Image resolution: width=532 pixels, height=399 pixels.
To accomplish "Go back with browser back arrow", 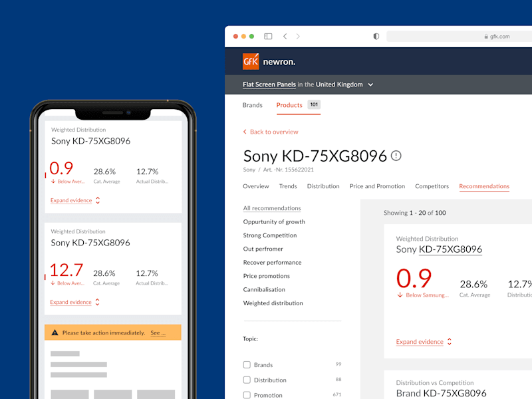I will [285, 37].
